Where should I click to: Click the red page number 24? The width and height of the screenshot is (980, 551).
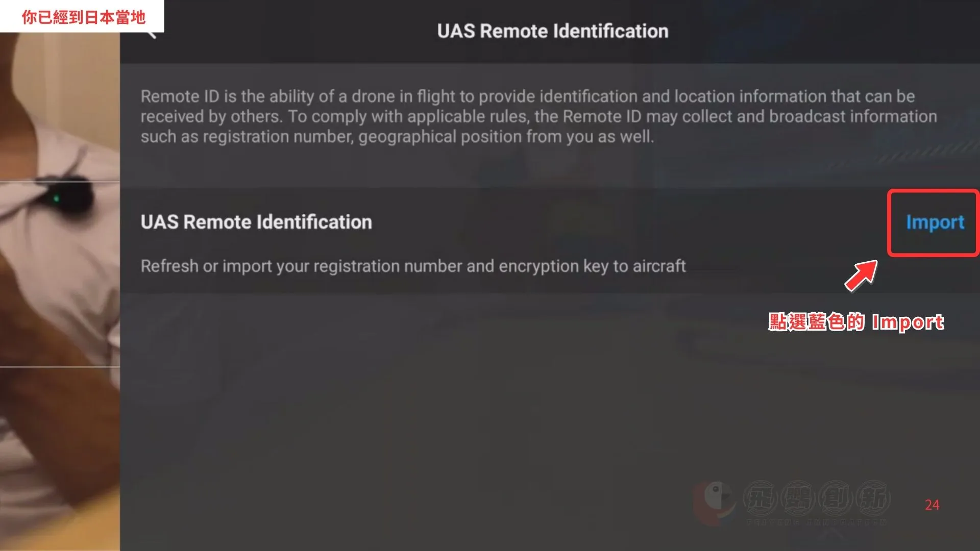point(932,505)
